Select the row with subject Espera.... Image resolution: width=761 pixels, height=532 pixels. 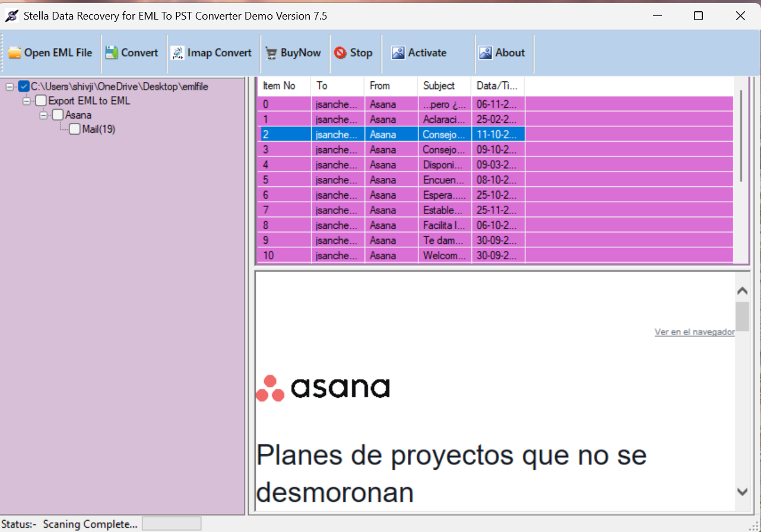[x=496, y=195]
